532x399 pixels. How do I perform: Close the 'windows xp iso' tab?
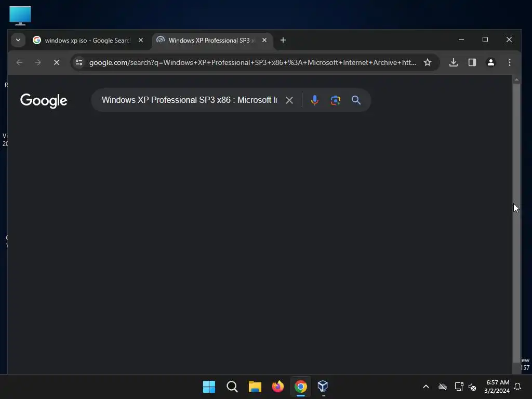tap(141, 40)
